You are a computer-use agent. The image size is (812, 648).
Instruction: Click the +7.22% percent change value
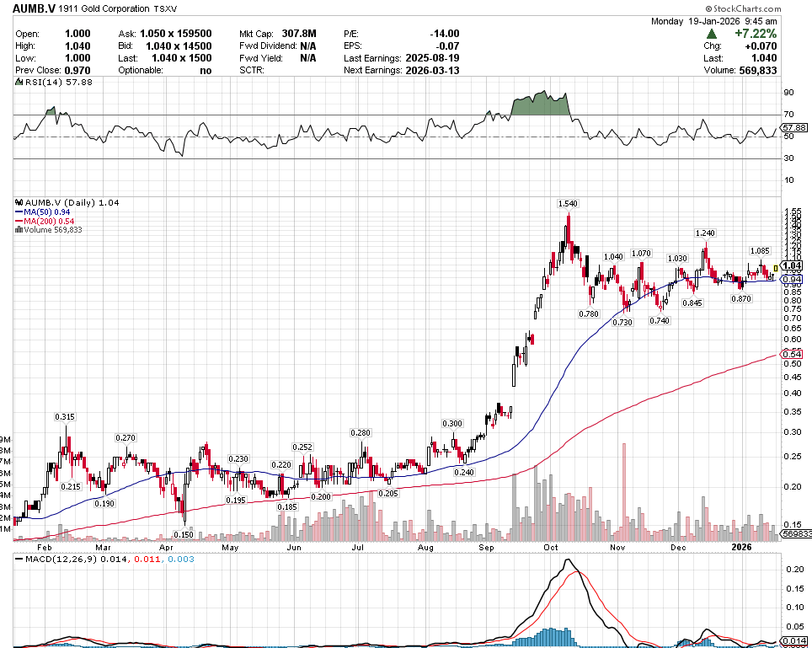pyautogui.click(x=755, y=33)
